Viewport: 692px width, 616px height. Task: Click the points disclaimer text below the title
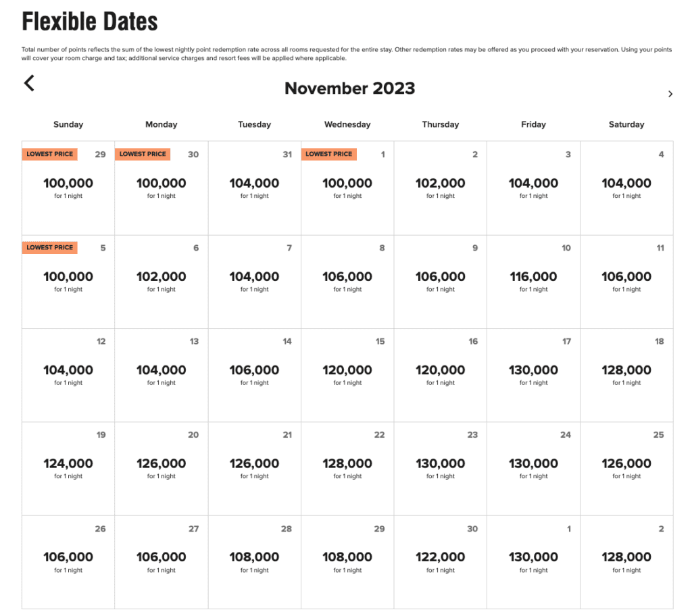click(x=347, y=53)
